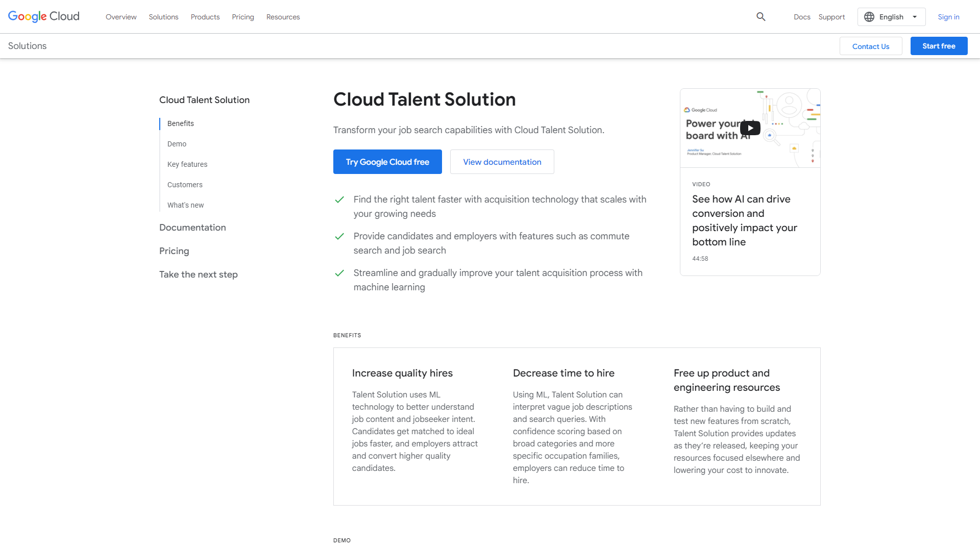Click the globe/language icon
This screenshot has height=551, width=980.
870,17
